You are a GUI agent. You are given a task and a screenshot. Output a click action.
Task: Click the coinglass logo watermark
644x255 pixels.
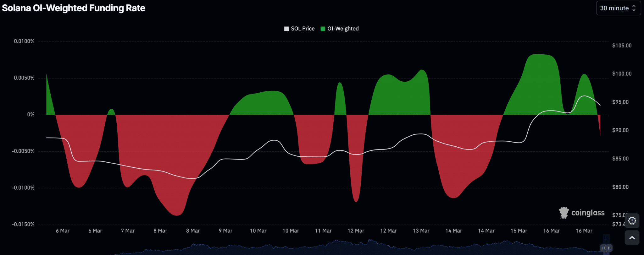click(582, 213)
